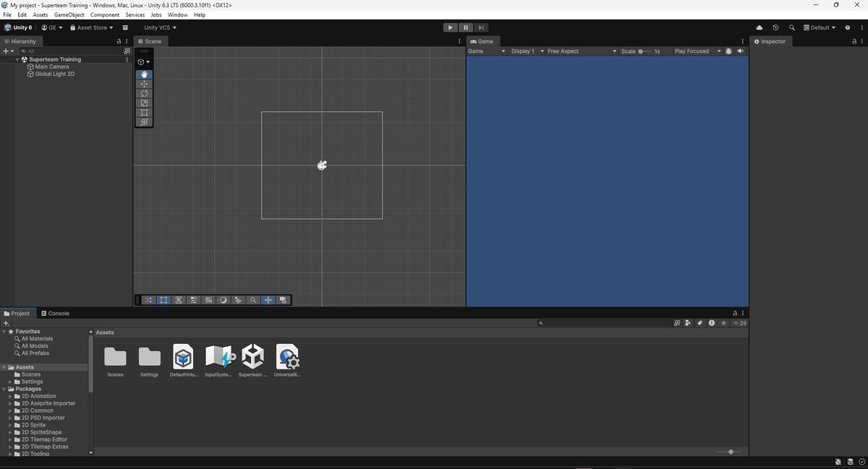Open the Display 1 dropdown

pyautogui.click(x=527, y=51)
